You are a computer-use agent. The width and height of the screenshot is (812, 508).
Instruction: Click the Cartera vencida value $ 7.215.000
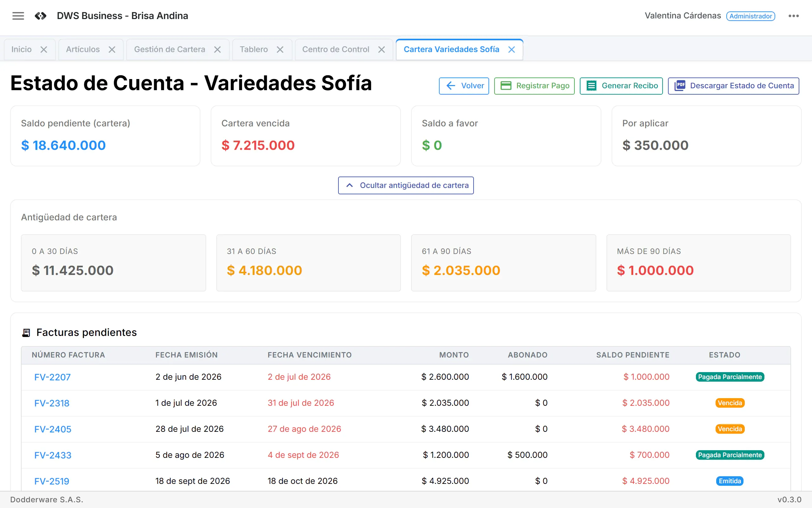258,145
